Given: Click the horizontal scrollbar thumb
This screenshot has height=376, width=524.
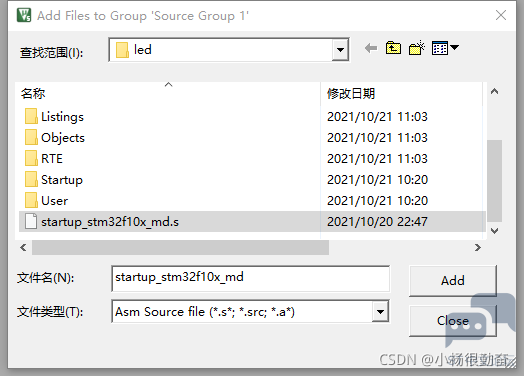Looking at the screenshot, I should click(180, 248).
